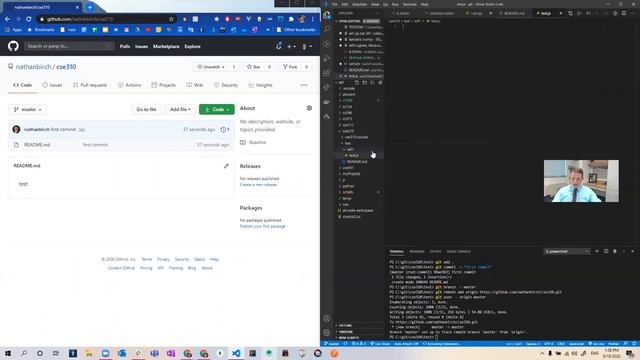Open the GitHub user avatar dropdown
The image size is (640, 360).
coord(307,47)
